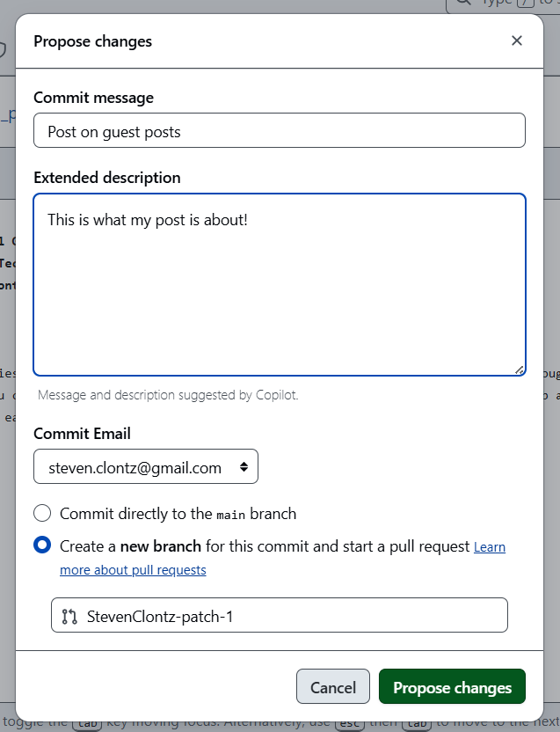This screenshot has height=732, width=560.
Task: Click the git branch icon beside the branch name
Action: point(69,617)
